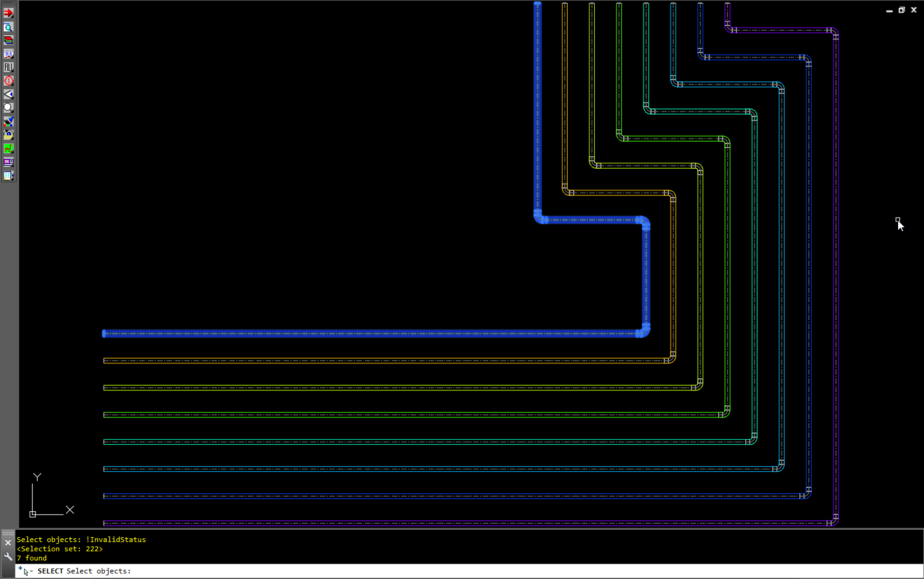Image resolution: width=924 pixels, height=579 pixels.
Task: Click the building window icon in toolbar
Action: point(9,176)
